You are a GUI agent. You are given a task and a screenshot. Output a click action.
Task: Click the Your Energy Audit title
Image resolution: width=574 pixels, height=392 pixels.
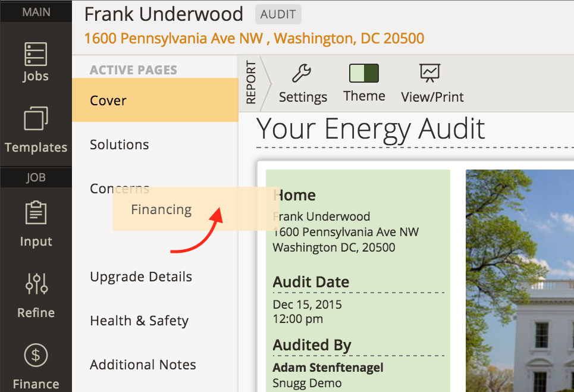pyautogui.click(x=371, y=128)
